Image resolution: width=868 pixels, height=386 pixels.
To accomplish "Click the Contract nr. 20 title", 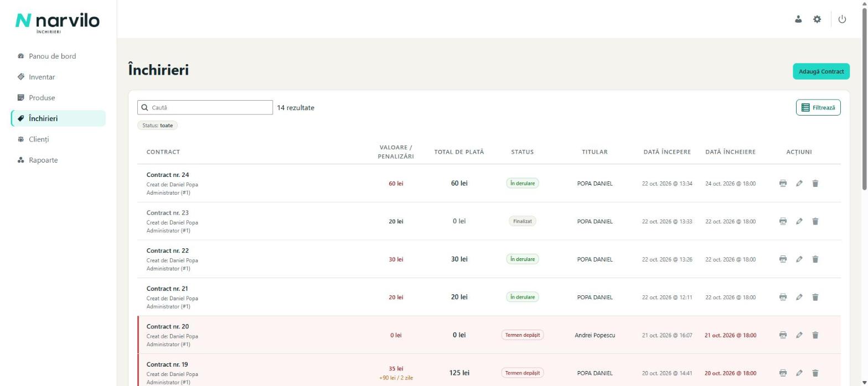I will click(168, 326).
